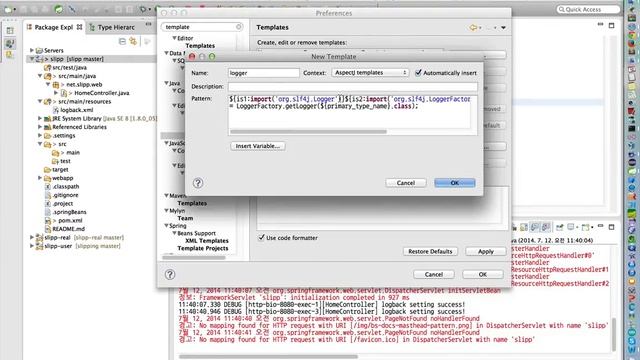Image resolution: width=640 pixels, height=360 pixels.
Task: Click Pattern field horizontal scrollbar
Action: tap(308, 132)
